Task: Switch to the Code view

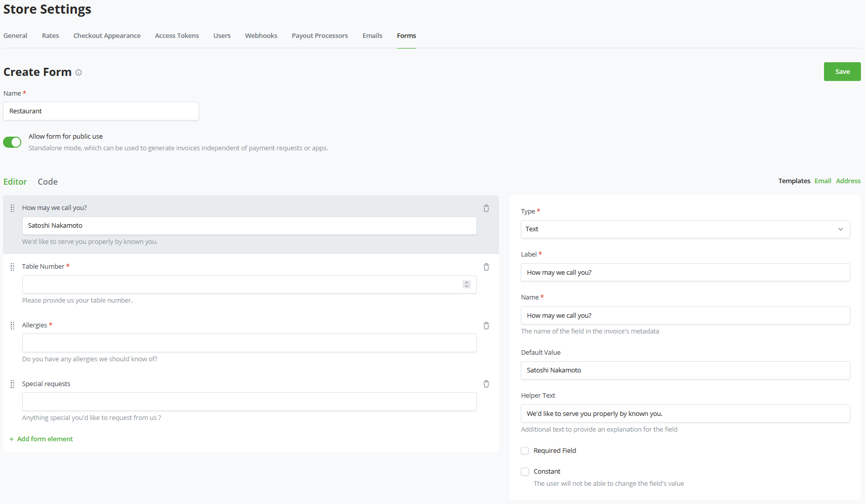Action: [x=48, y=182]
